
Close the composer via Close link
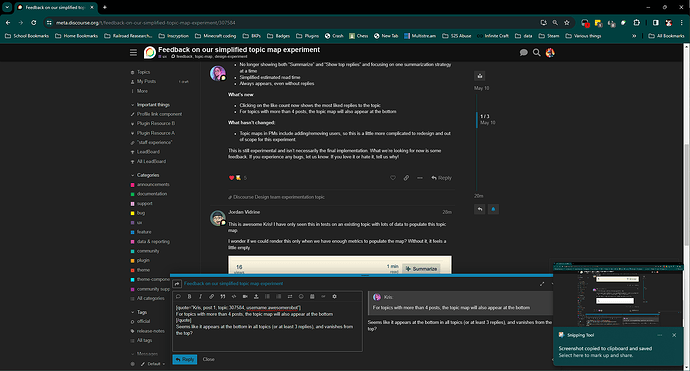pos(209,360)
